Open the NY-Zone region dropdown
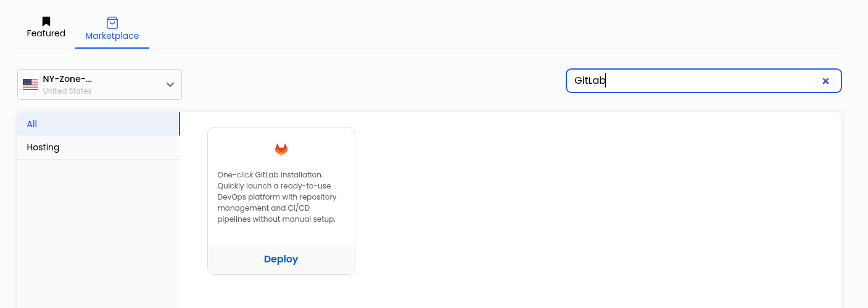Image resolution: width=868 pixels, height=308 pixels. (x=99, y=84)
